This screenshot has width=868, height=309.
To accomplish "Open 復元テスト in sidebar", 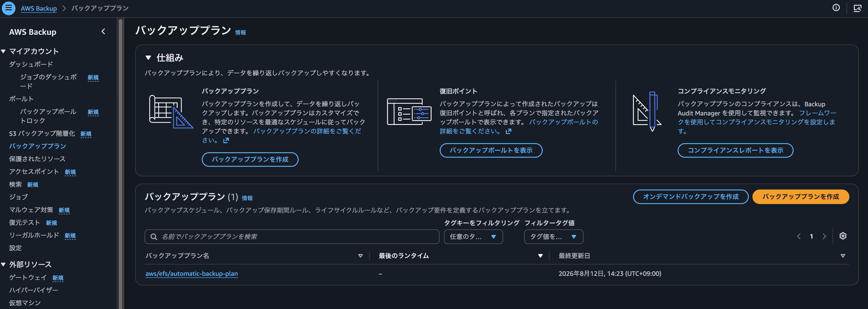I will click(x=25, y=222).
